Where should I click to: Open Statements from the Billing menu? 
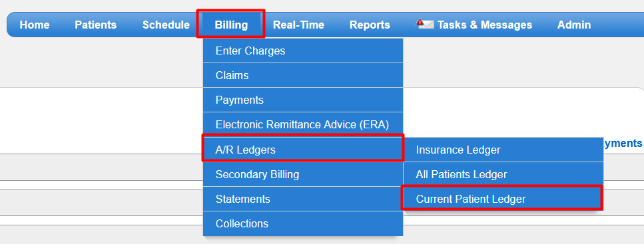[x=303, y=199]
